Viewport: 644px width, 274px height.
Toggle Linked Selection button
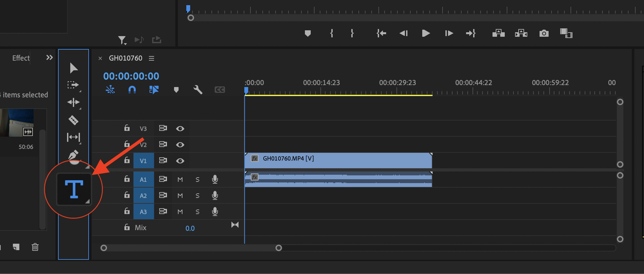[x=154, y=90]
